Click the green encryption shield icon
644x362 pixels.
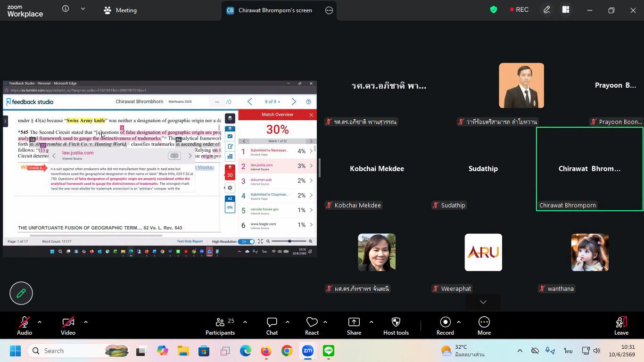click(494, 9)
